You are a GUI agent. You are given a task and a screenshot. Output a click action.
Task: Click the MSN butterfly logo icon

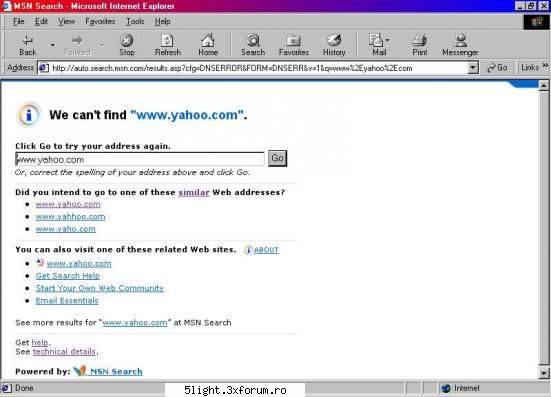coord(80,370)
